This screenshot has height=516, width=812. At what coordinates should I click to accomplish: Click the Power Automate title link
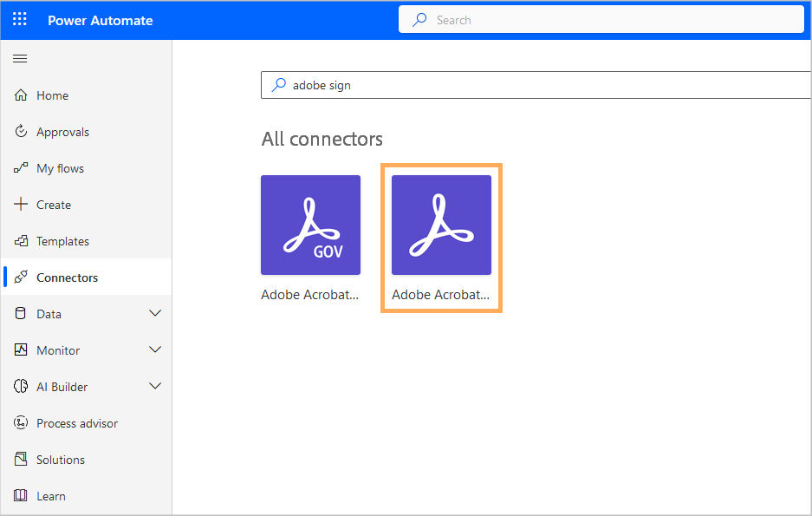point(100,20)
